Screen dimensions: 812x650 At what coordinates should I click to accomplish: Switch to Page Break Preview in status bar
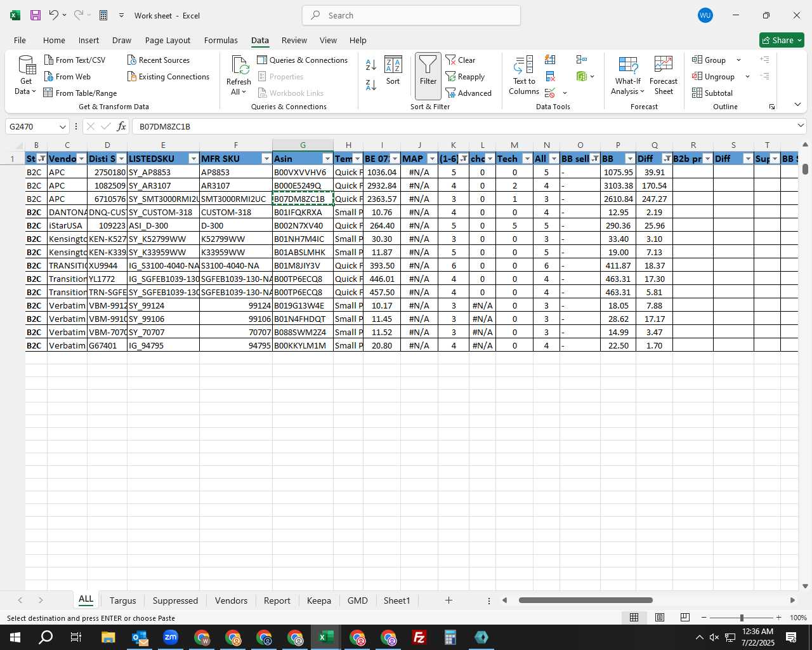(685, 617)
